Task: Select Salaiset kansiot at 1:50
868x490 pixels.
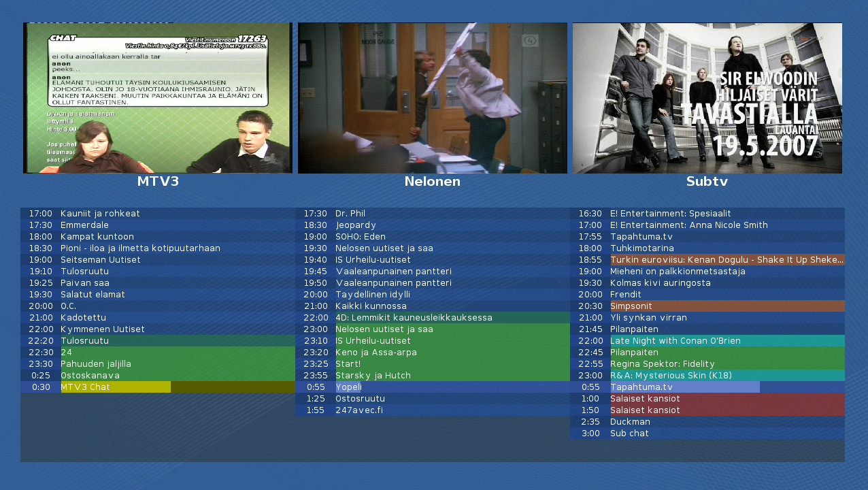Action: pyautogui.click(x=707, y=410)
